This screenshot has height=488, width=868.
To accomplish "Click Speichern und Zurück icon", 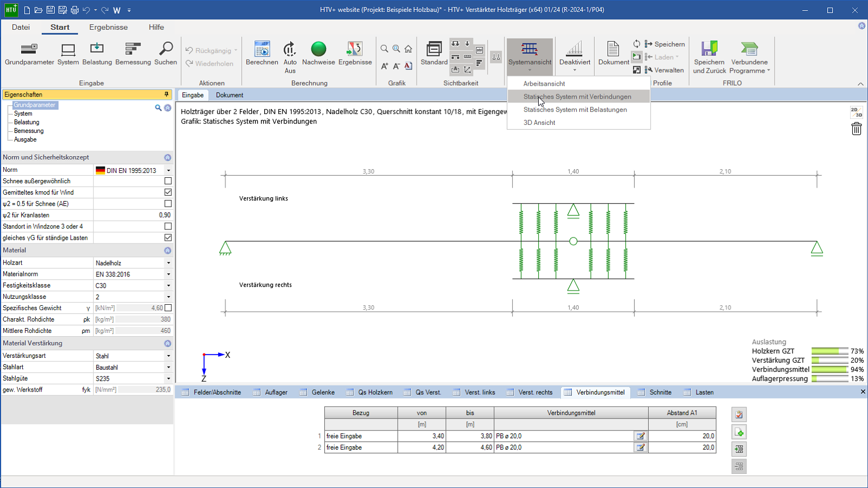I will 710,57.
